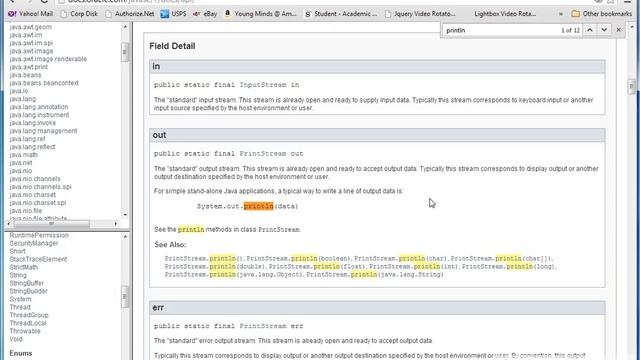
Task: Open the eBay bookmark
Action: pos(205,13)
